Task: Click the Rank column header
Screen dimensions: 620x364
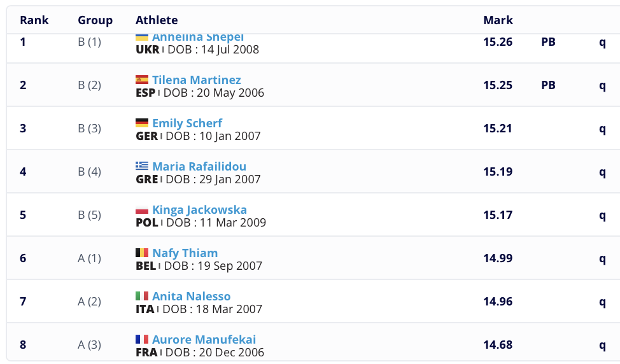Action: pos(34,20)
